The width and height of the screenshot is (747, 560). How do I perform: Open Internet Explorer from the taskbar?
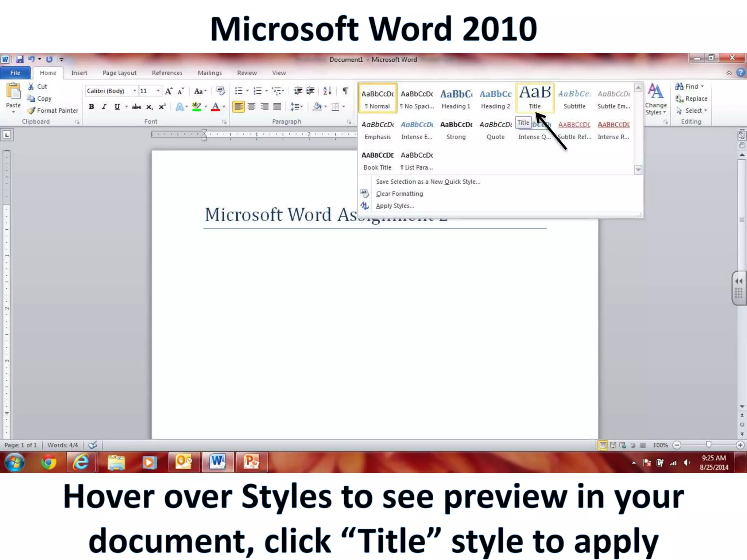click(x=81, y=462)
